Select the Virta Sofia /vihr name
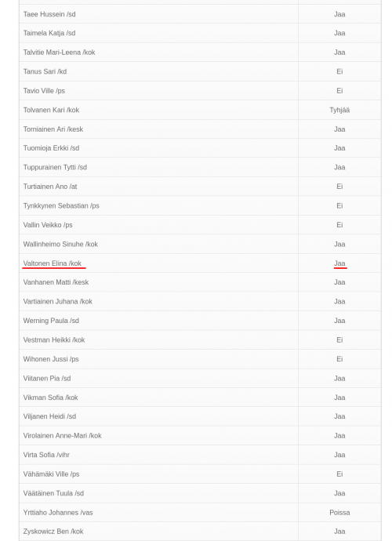Viewport: 392px width, 541px height. tap(46, 455)
